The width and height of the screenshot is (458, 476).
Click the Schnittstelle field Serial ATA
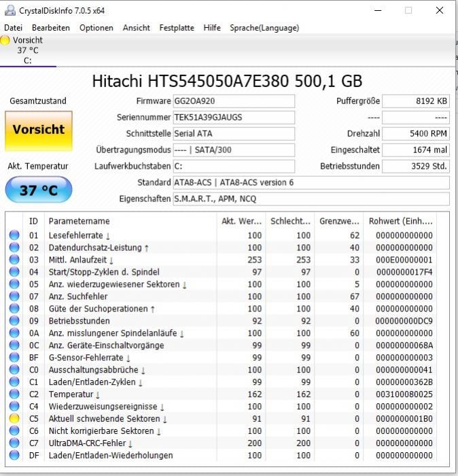[234, 133]
